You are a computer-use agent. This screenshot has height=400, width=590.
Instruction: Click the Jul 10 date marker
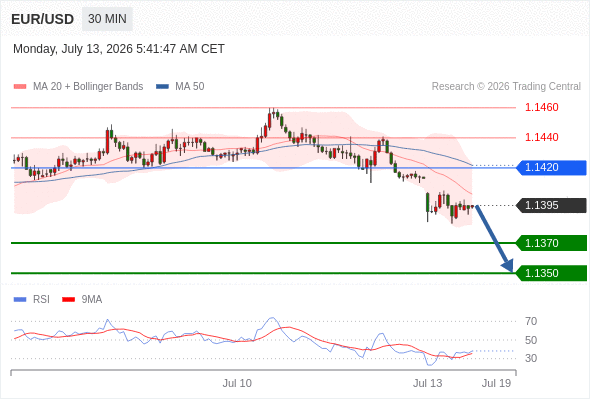tap(237, 383)
